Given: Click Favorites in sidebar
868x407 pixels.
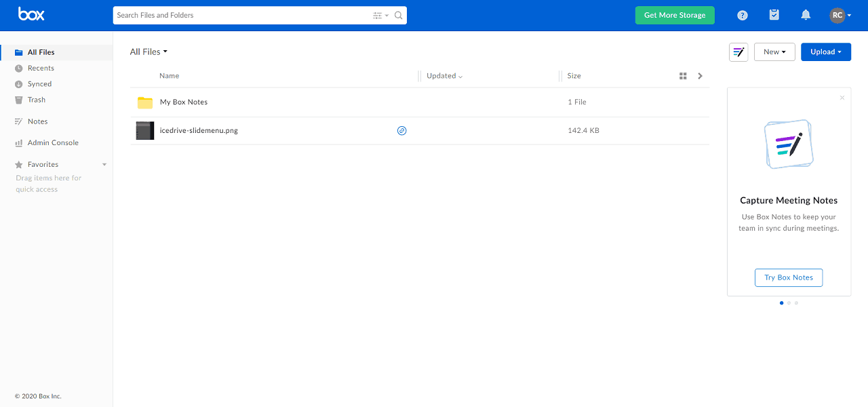Looking at the screenshot, I should click(x=43, y=164).
